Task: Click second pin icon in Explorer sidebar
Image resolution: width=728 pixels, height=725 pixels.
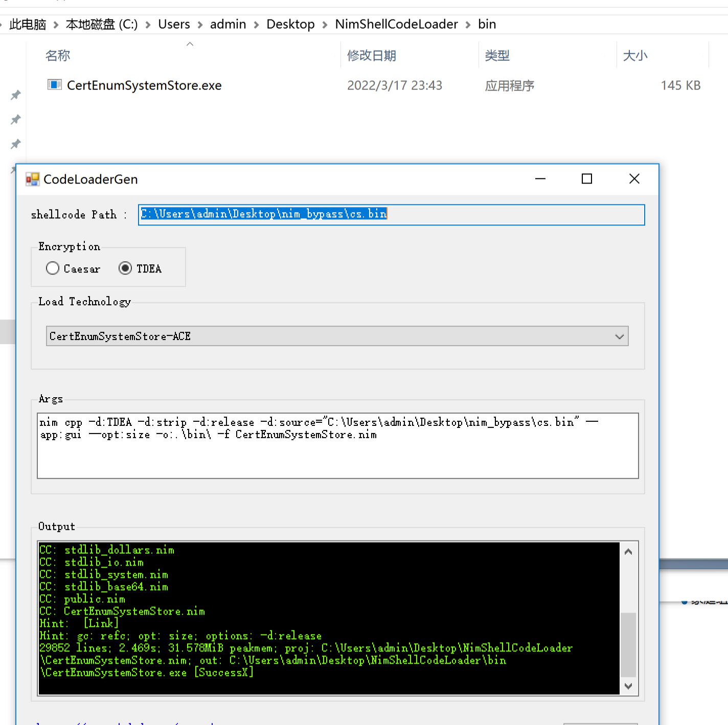Action: 16,120
